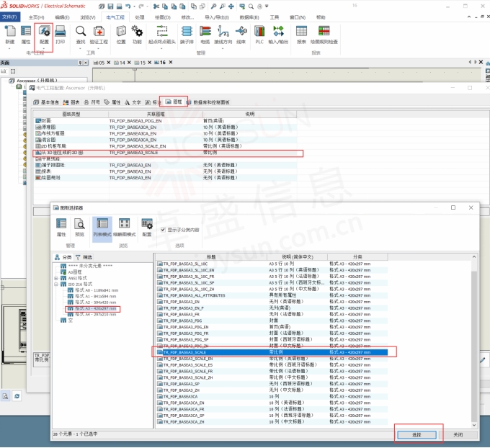Switch to 列表模式 (List mode) view
Screen dimensions: 490x448
(102, 228)
